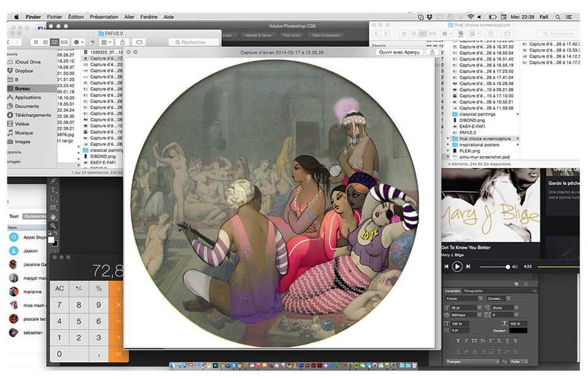The width and height of the screenshot is (588, 379).
Task: Switch to the Paragraphe tab
Action: coord(474,291)
